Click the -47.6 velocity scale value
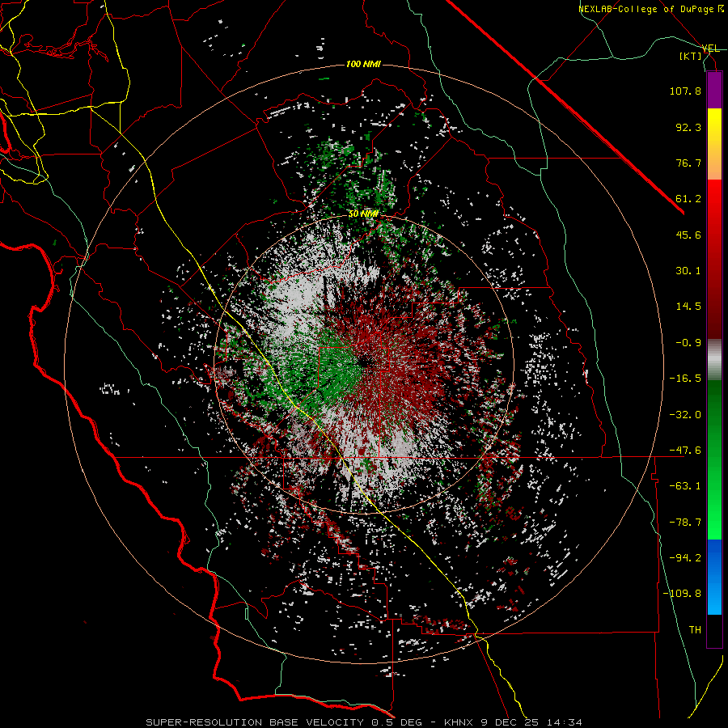This screenshot has height=728, width=728. tap(685, 450)
